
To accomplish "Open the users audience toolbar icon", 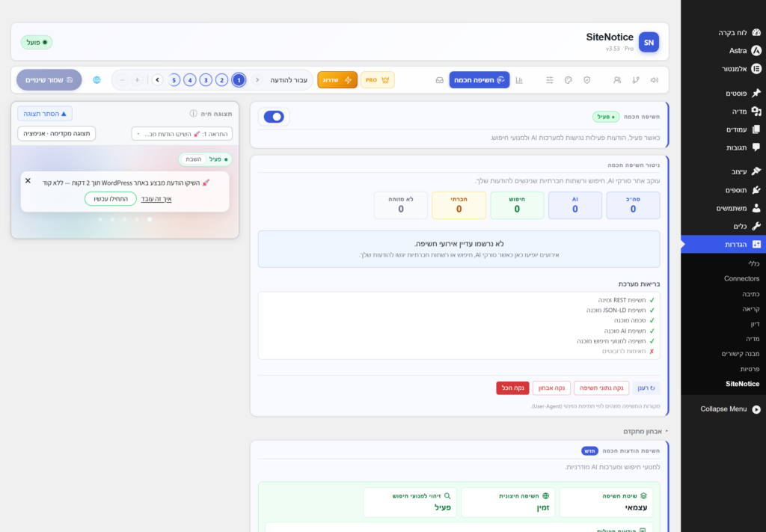I will coord(617,80).
